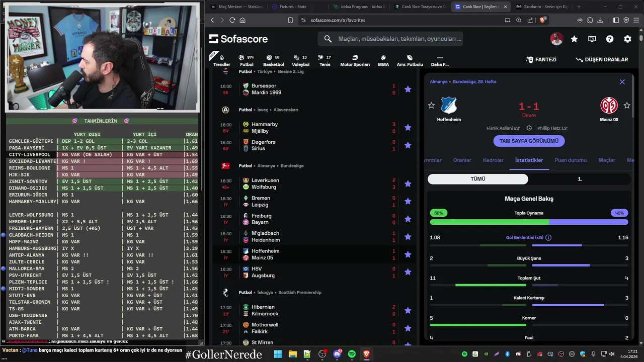The width and height of the screenshot is (644, 362).
Task: Select the TÜMÜ statistics period
Action: point(478,179)
